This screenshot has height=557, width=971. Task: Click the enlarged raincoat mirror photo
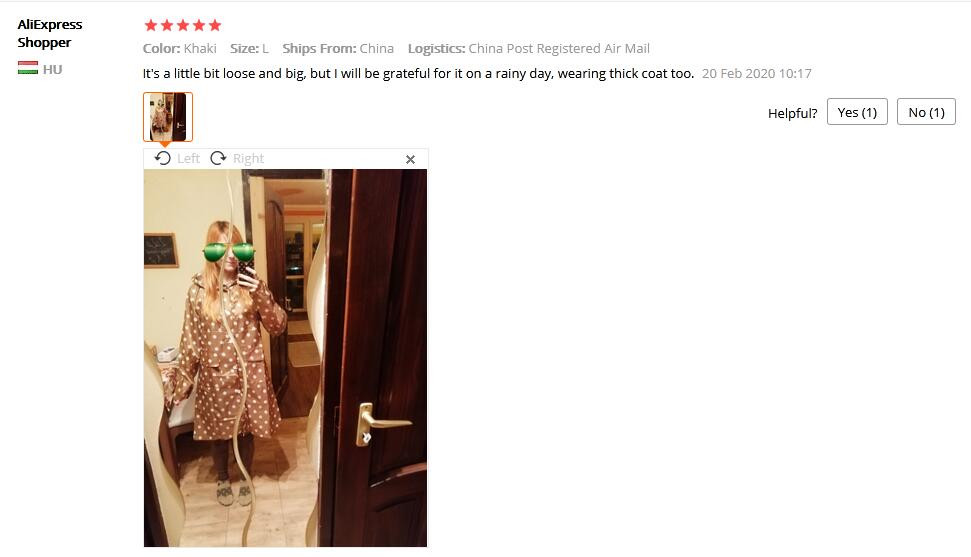point(285,358)
